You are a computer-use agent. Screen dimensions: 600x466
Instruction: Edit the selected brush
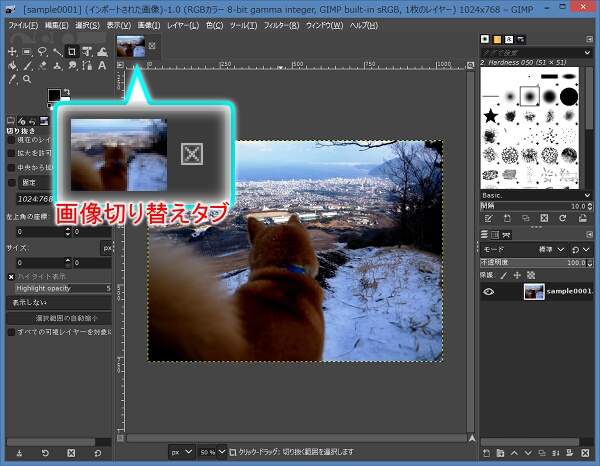coord(488,218)
